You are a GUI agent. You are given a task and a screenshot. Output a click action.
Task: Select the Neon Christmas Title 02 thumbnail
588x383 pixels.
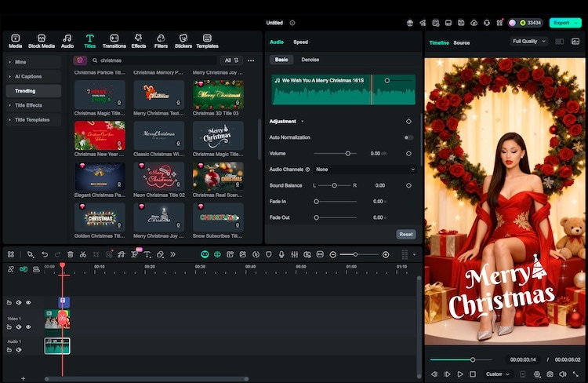[159, 177]
